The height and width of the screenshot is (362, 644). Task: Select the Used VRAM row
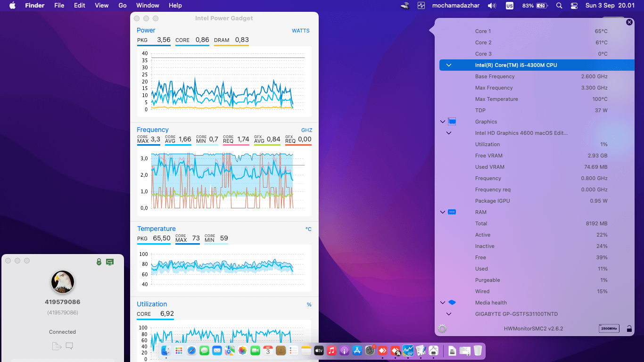point(537,167)
